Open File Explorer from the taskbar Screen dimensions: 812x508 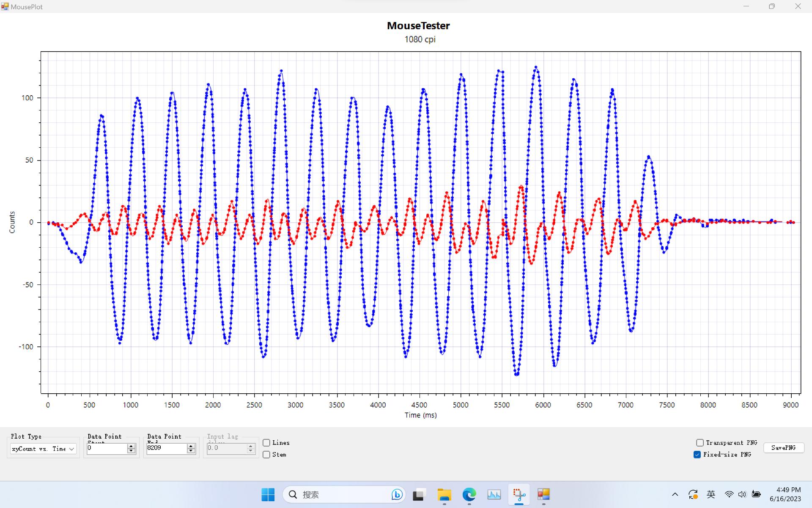tap(444, 494)
